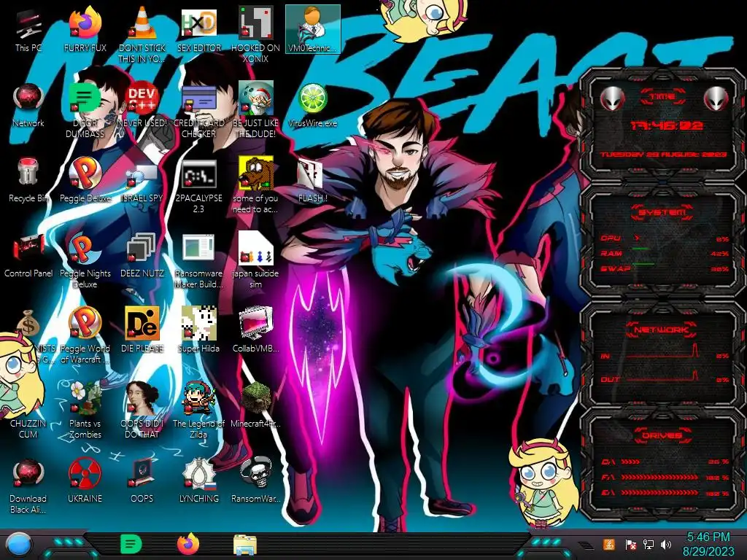747x560 pixels.
Task: Open the Minecraft4Fr grass block icon
Action: 255,398
